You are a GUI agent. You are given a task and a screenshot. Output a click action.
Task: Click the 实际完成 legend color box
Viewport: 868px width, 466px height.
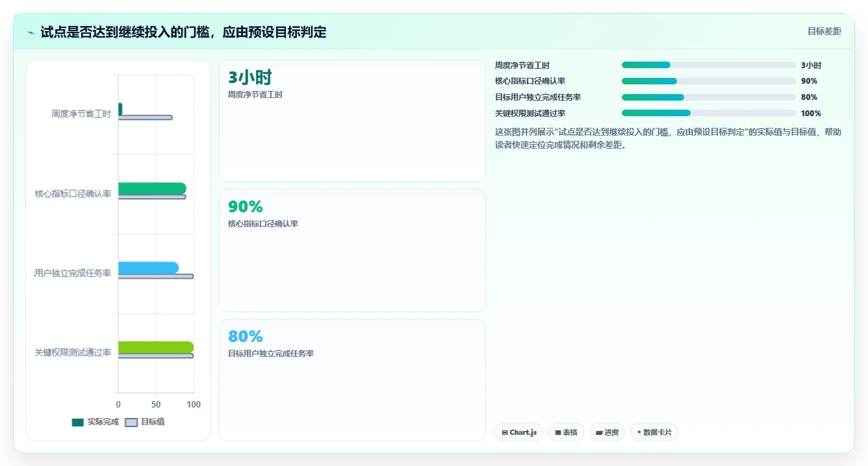[x=77, y=423]
